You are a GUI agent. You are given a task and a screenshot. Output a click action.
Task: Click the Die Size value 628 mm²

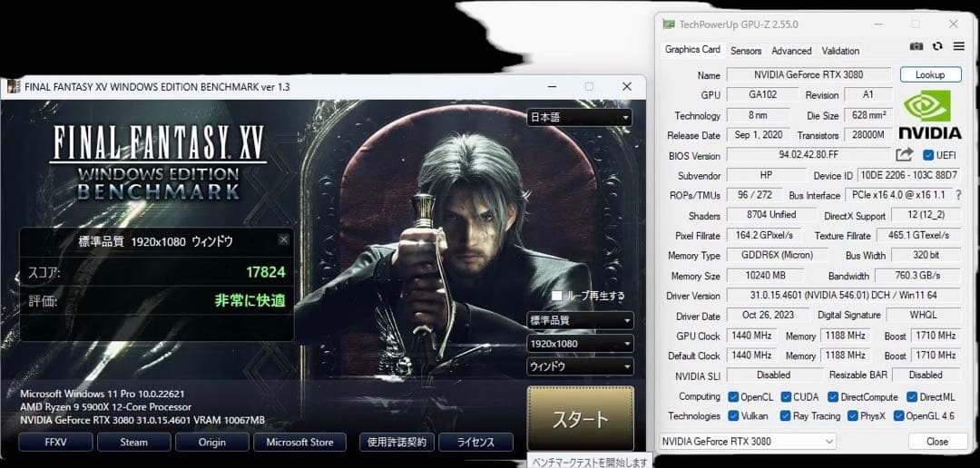pyautogui.click(x=868, y=115)
